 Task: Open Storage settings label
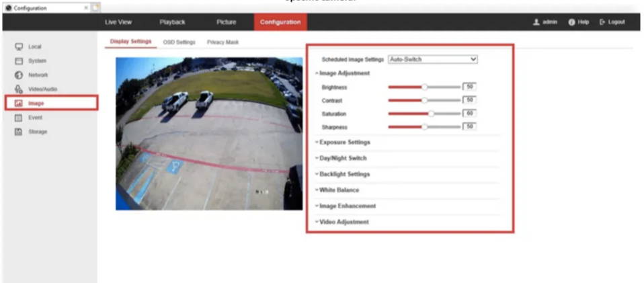point(38,132)
